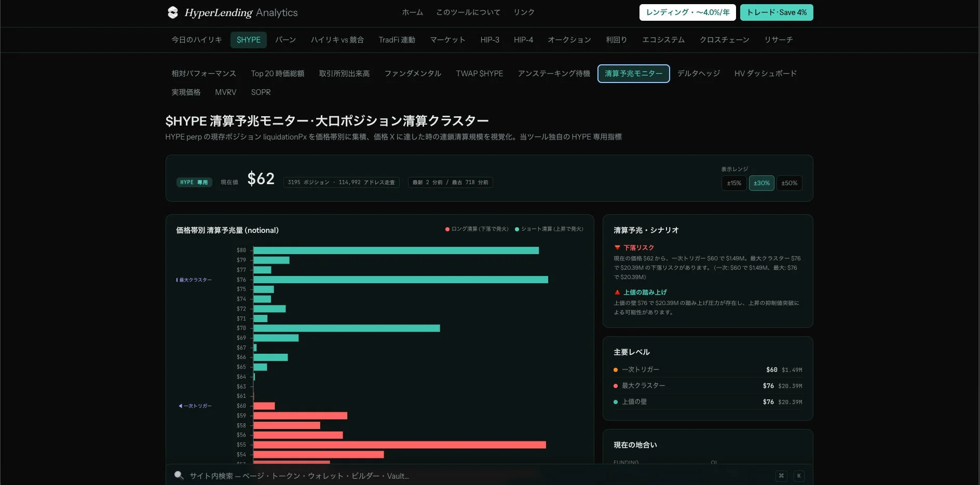Open the HV ダッシュボード sub-tab
The height and width of the screenshot is (485, 980).
[x=766, y=74]
